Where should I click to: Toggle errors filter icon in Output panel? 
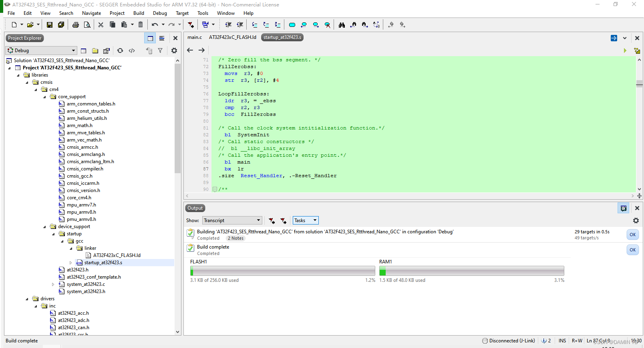272,221
